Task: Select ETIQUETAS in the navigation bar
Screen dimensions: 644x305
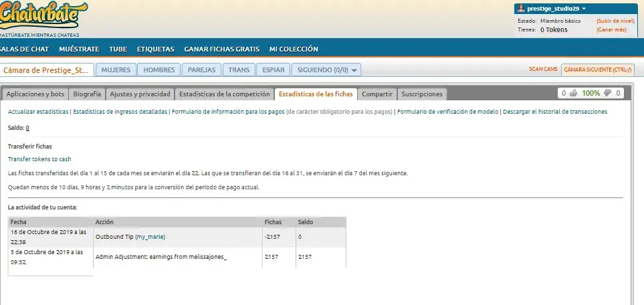Action: coord(156,49)
